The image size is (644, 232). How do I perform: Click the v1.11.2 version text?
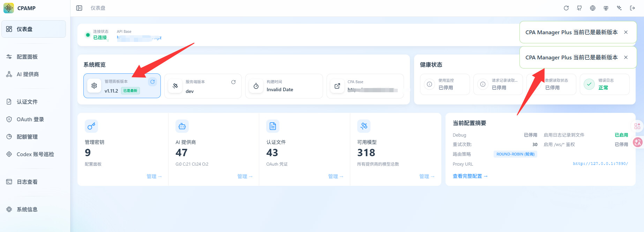click(x=111, y=91)
